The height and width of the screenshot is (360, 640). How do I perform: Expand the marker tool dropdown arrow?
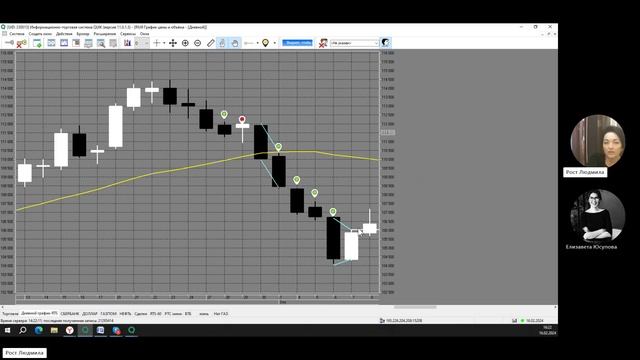pyautogui.click(x=274, y=43)
